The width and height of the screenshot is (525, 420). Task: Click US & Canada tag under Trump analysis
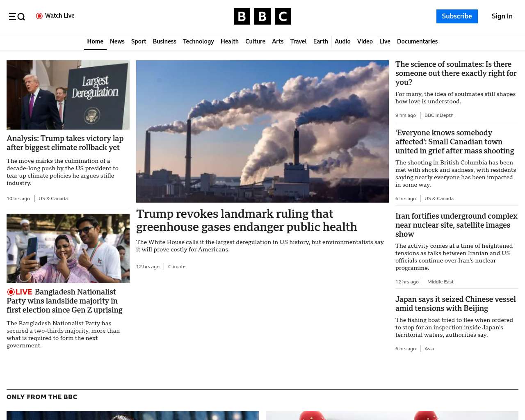[x=53, y=199]
